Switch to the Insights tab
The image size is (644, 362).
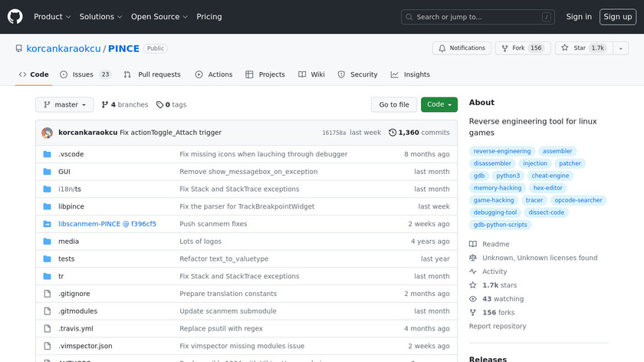[x=410, y=74]
